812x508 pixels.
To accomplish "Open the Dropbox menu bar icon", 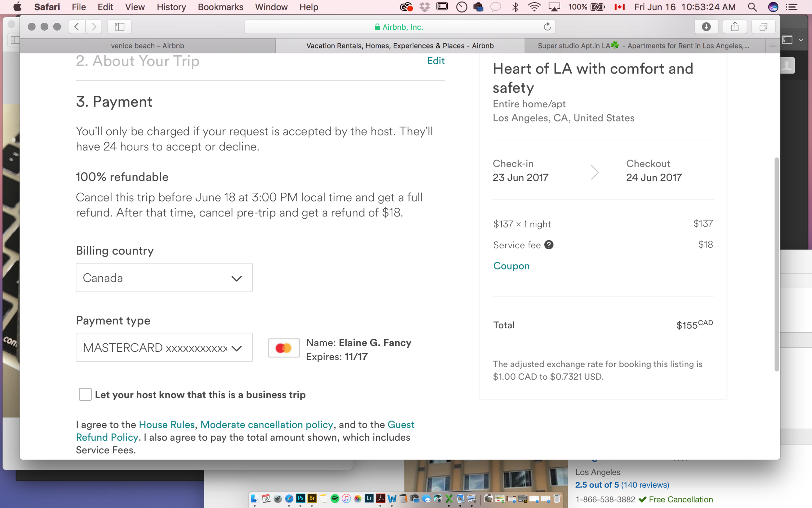I will 425,7.
